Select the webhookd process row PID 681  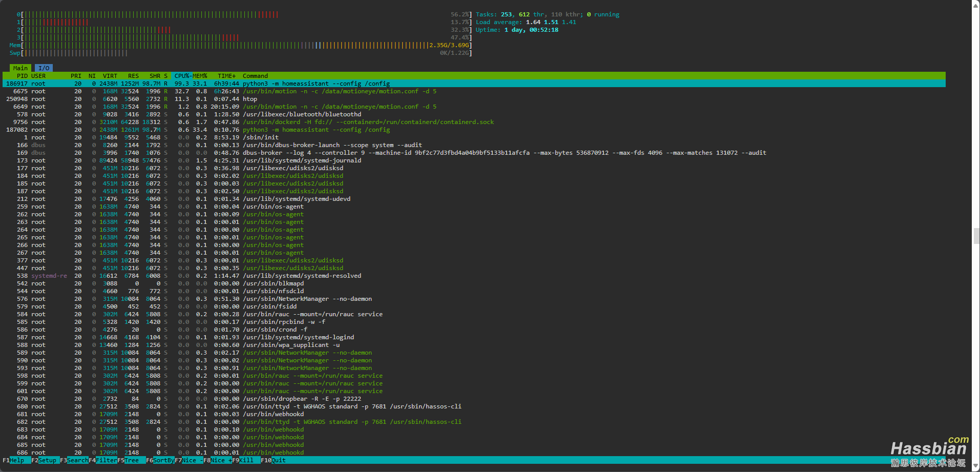pyautogui.click(x=474, y=414)
